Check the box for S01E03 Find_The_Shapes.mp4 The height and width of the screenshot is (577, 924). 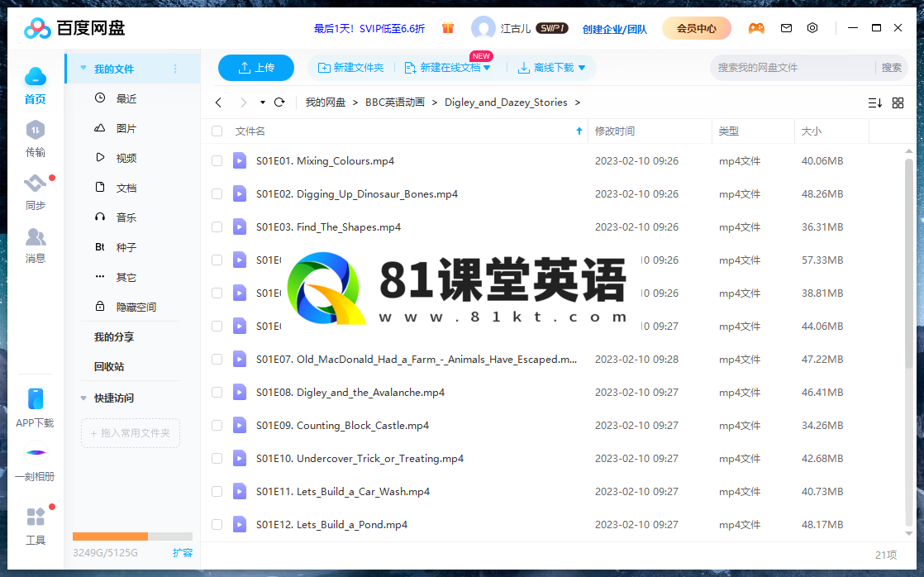tap(217, 227)
